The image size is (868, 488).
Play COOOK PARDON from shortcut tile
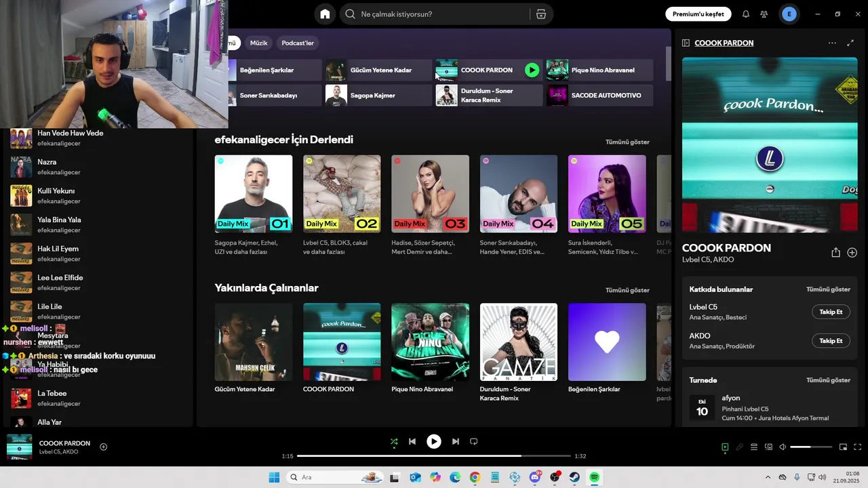click(x=532, y=70)
